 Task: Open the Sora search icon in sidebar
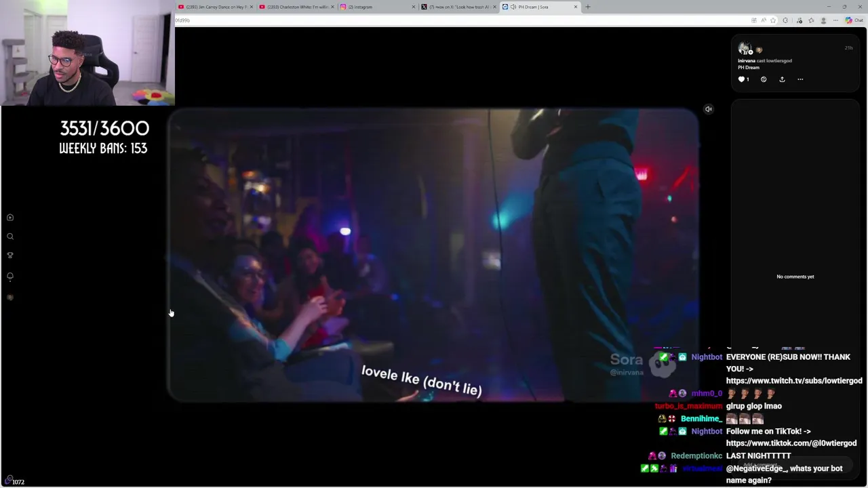(10, 237)
